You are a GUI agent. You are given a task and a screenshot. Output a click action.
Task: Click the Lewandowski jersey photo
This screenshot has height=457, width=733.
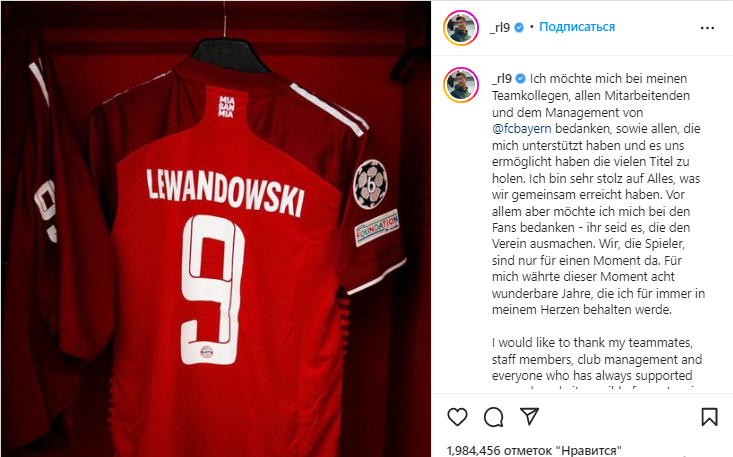pyautogui.click(x=216, y=228)
